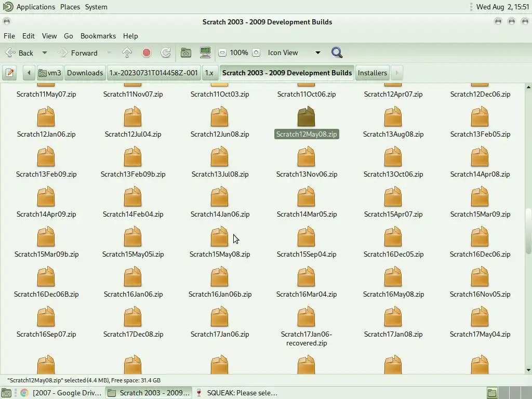
Task: Click the scrollbar up arrow
Action: pos(528,87)
